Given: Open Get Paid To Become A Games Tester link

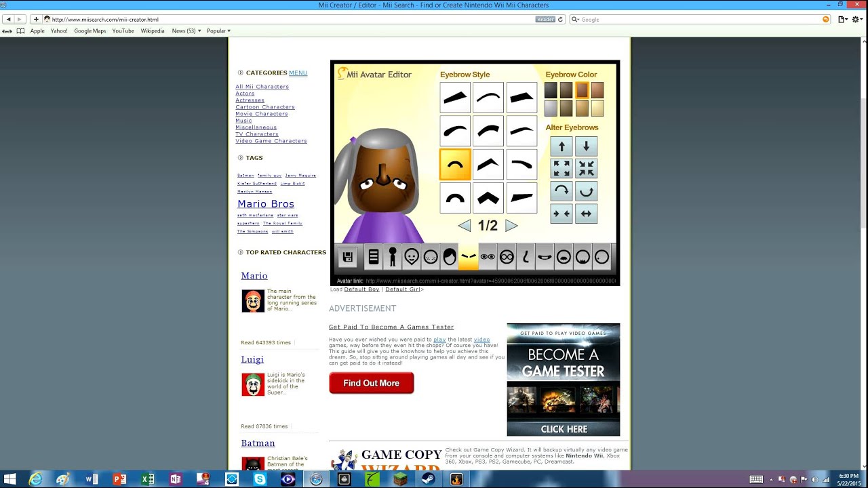Looking at the screenshot, I should tap(391, 327).
